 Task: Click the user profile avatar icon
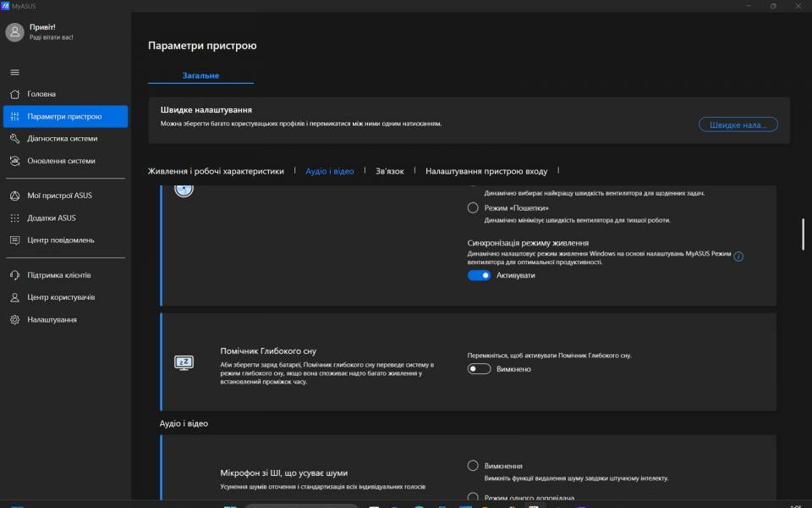click(14, 32)
